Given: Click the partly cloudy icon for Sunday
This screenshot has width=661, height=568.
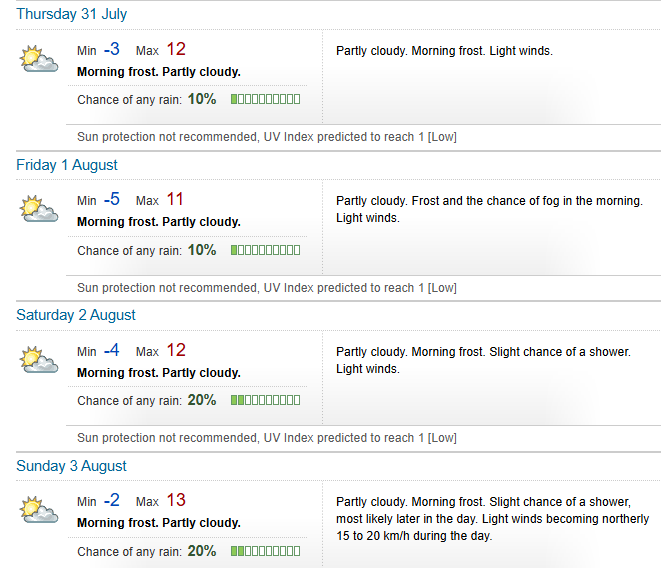Looking at the screenshot, I should click(x=39, y=510).
